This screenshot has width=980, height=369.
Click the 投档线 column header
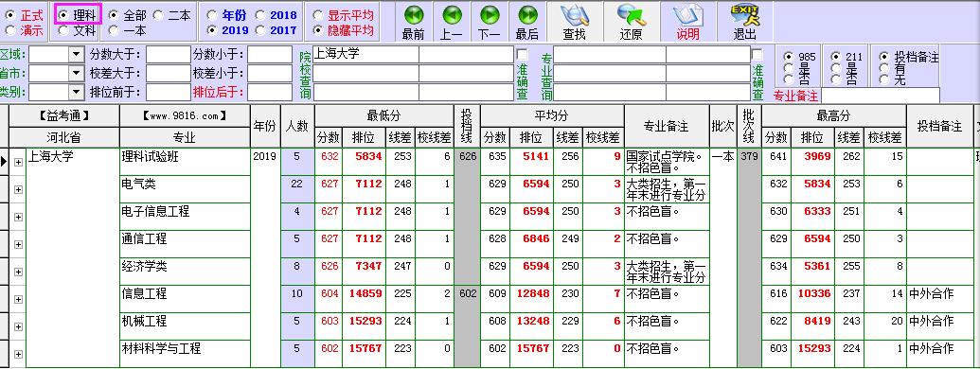[466, 126]
